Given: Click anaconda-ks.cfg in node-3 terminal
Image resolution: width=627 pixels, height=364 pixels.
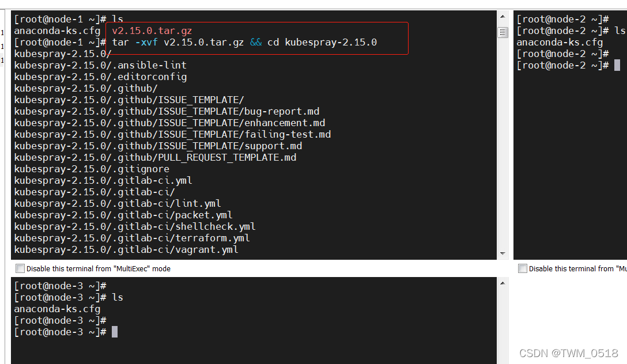Looking at the screenshot, I should coord(57,309).
